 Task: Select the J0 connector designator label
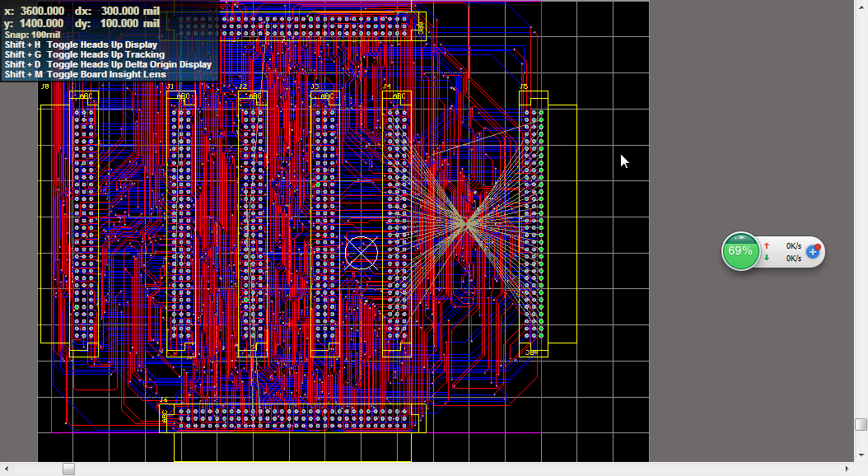click(44, 86)
